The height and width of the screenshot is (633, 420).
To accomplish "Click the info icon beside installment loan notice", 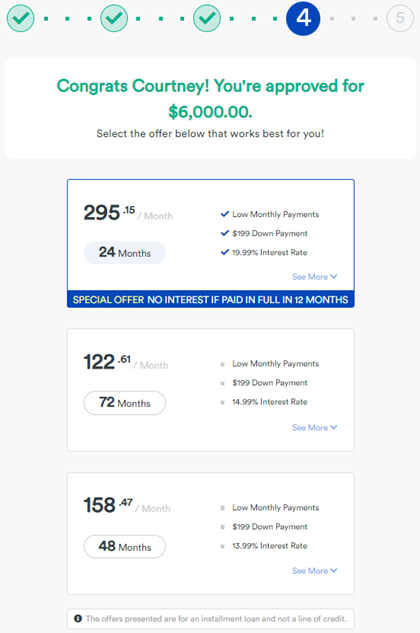I will 78,618.
